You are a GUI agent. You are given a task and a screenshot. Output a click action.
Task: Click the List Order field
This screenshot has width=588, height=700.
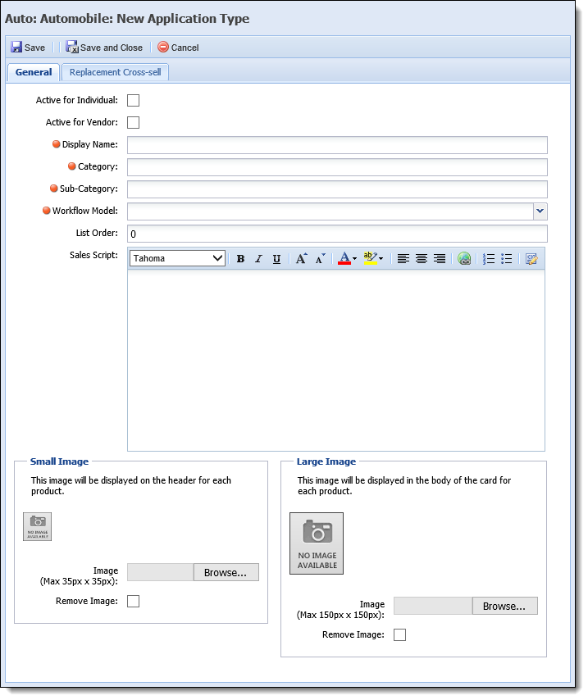337,234
